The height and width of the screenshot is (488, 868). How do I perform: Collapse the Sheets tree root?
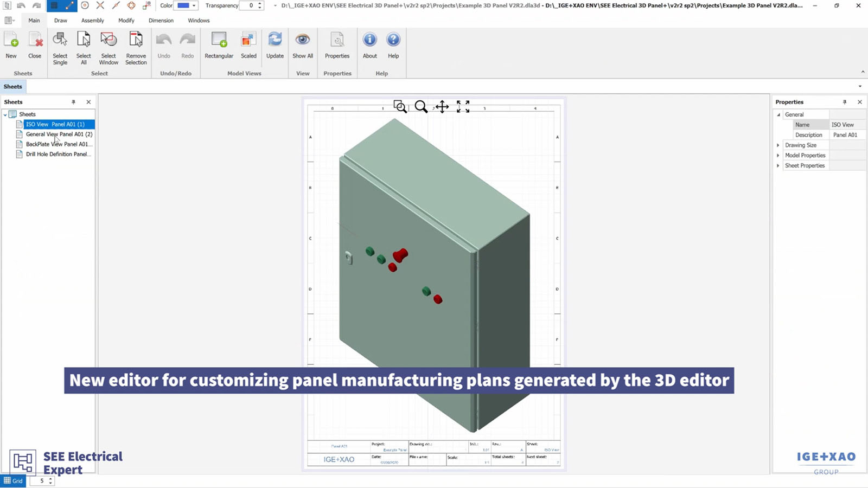tap(5, 114)
